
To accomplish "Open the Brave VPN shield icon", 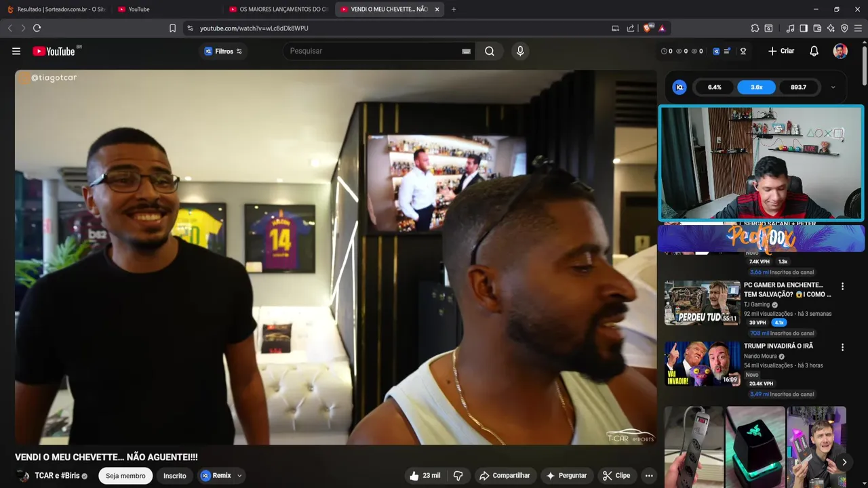I will click(844, 28).
